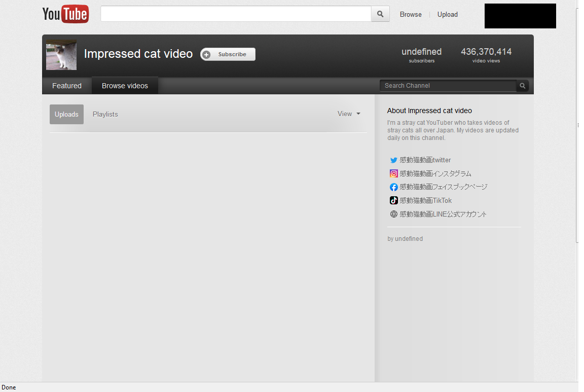Click the Instagram icon
584x392 pixels.
pyautogui.click(x=394, y=173)
